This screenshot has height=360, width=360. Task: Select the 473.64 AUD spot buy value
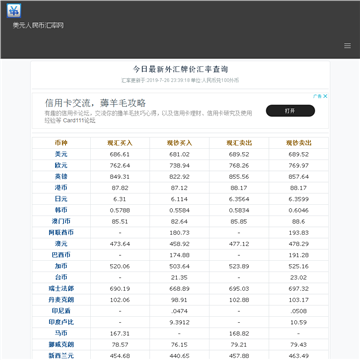[120, 244]
